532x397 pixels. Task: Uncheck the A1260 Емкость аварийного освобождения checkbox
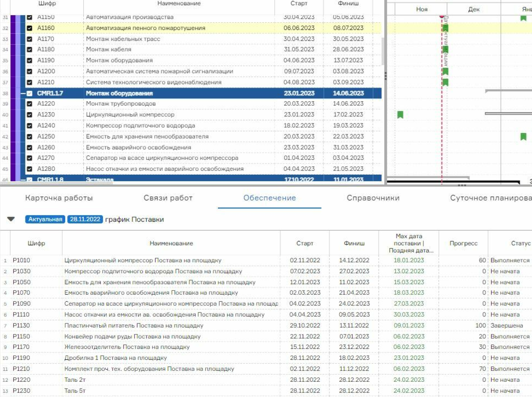(x=29, y=148)
